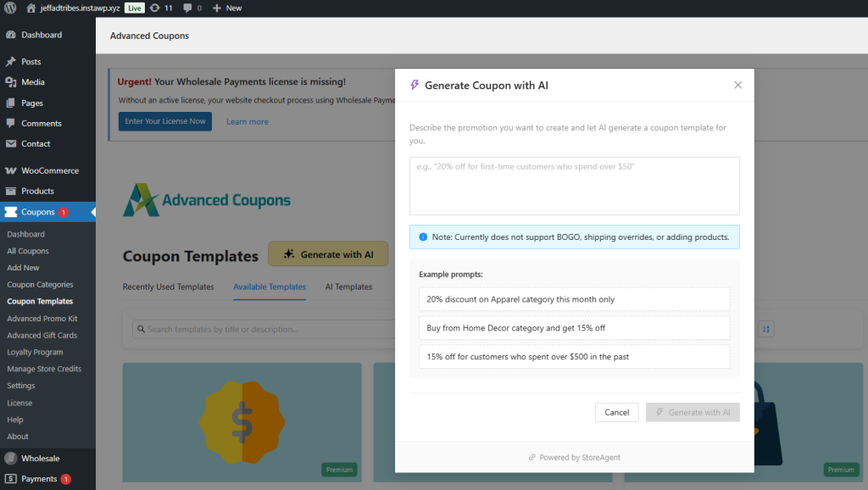Viewport: 868px width, 490px height.
Task: Close the Generate Coupon with AI dialog
Action: point(738,85)
